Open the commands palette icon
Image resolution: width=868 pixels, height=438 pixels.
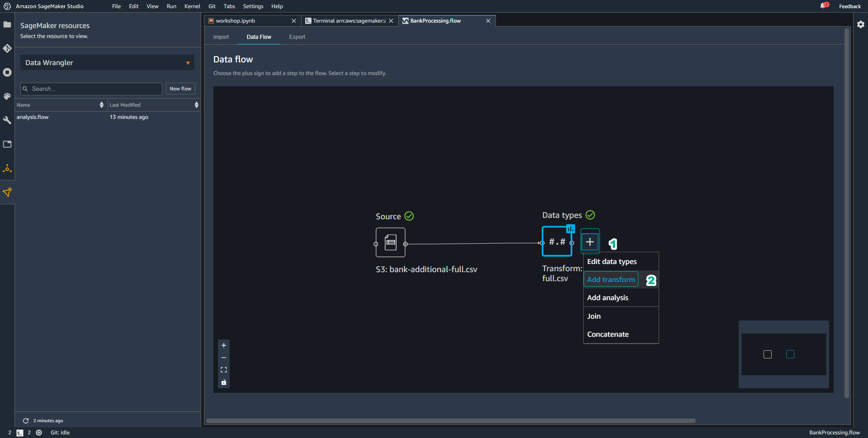coord(7,96)
